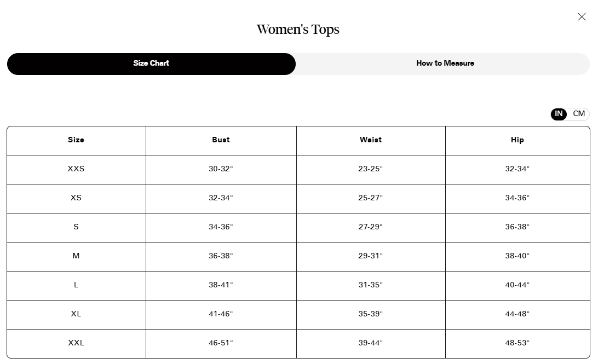Click the XS size row label
The width and height of the screenshot is (598, 364).
pos(76,198)
